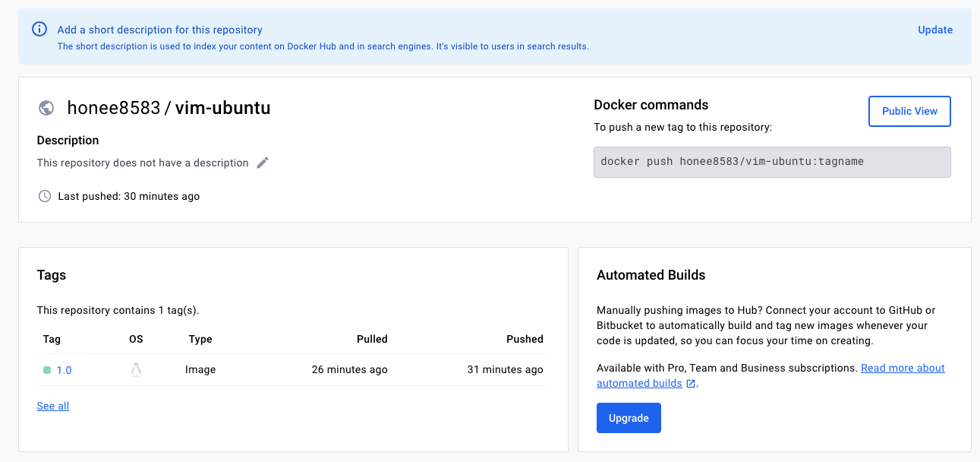Click the globe public visibility icon
The height and width of the screenshot is (462, 980).
pos(46,108)
